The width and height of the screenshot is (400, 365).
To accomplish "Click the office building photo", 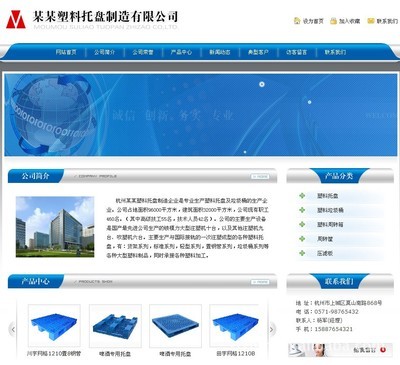I will tap(55, 227).
